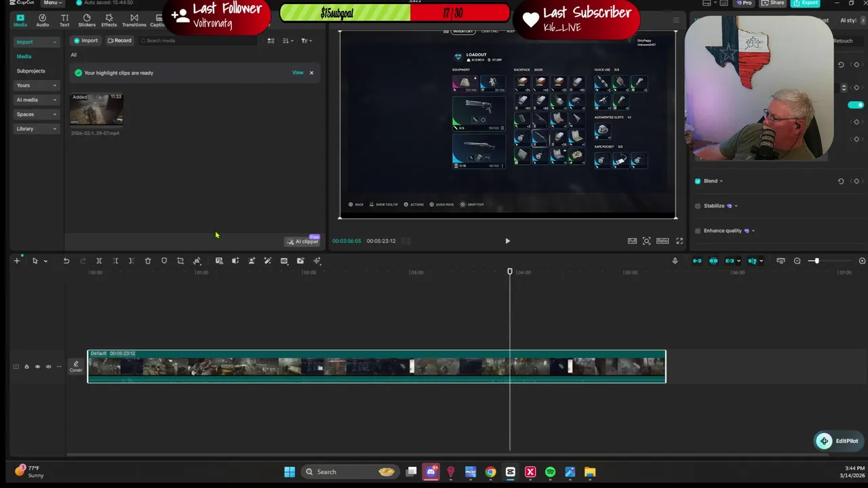Viewport: 868px width, 488px height.
Task: Mute the main video track audio
Action: [x=48, y=367]
